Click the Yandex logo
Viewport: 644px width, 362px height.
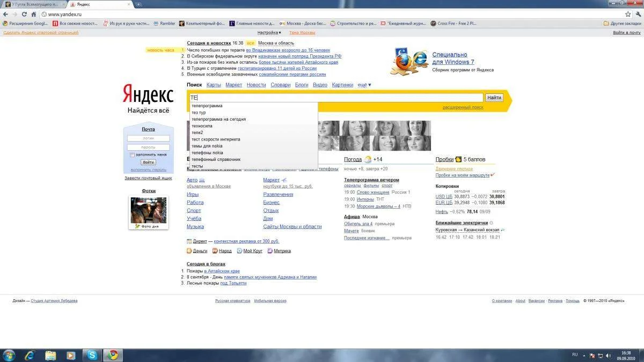point(148,94)
